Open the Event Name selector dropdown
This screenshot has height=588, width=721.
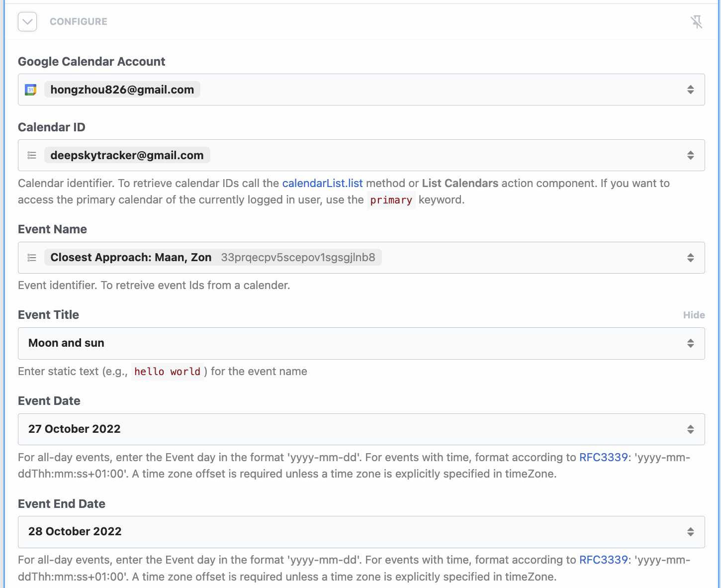690,258
